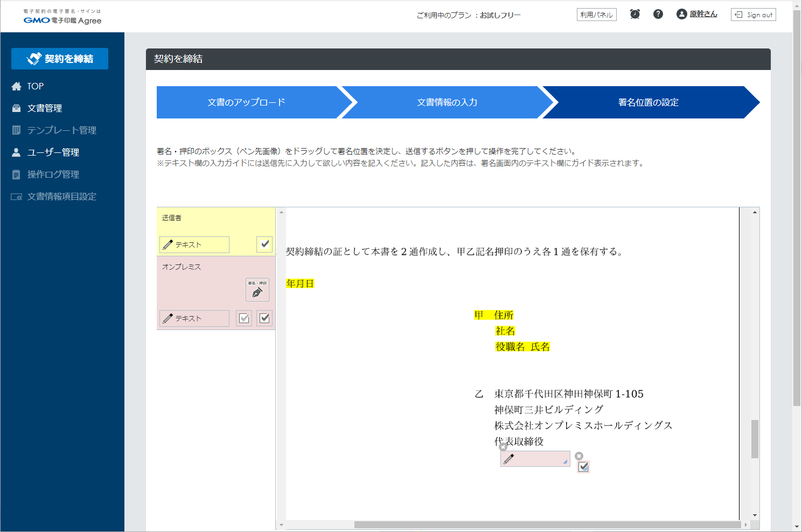Click the calendar icon beside 操作ログ管理
Viewport: 802px width, 532px height.
[16, 174]
